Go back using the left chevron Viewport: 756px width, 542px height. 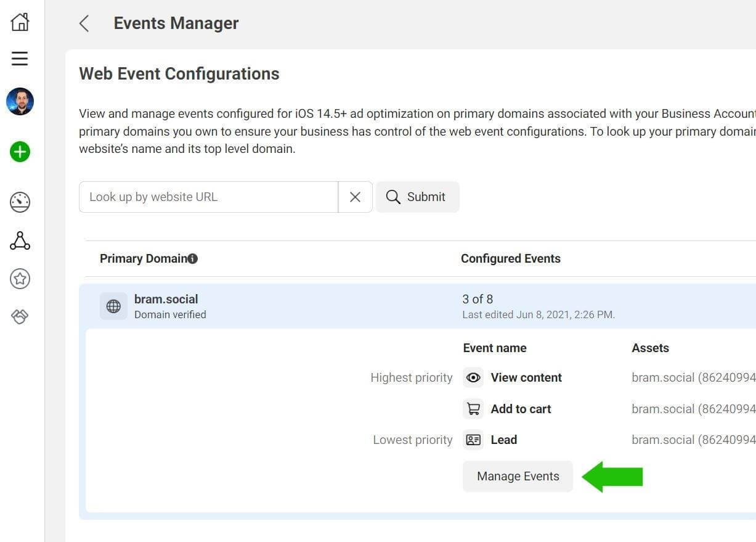pyautogui.click(x=84, y=23)
